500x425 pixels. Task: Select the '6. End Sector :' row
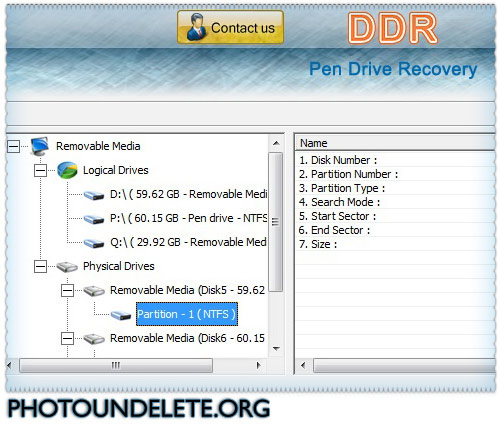(x=395, y=230)
